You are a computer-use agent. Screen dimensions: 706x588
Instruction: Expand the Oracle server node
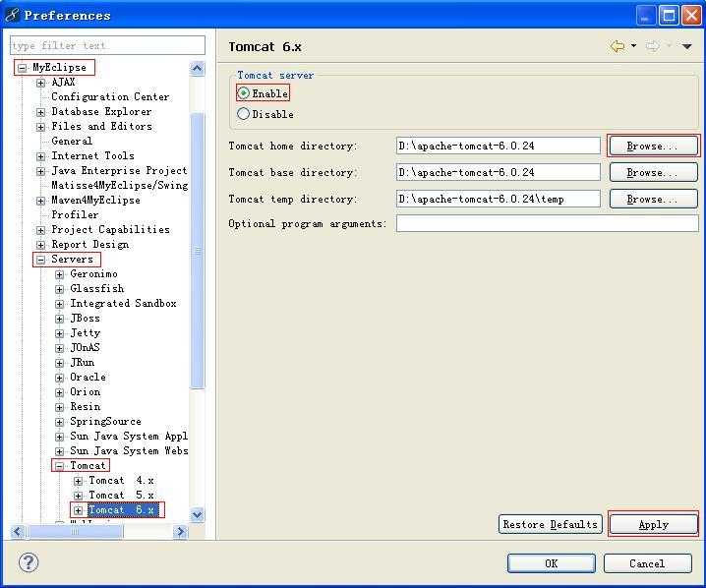[x=59, y=378]
